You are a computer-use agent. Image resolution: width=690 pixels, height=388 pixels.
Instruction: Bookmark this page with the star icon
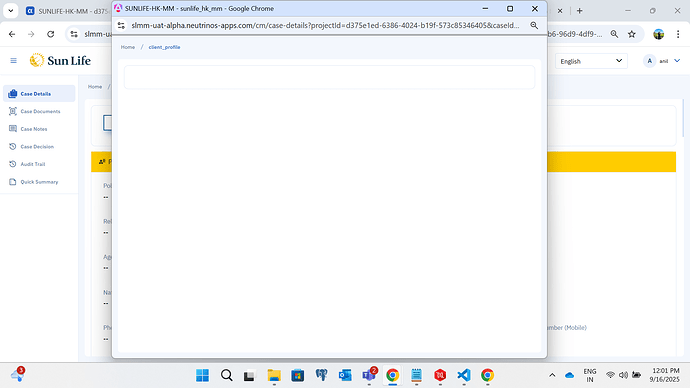pyautogui.click(x=632, y=34)
